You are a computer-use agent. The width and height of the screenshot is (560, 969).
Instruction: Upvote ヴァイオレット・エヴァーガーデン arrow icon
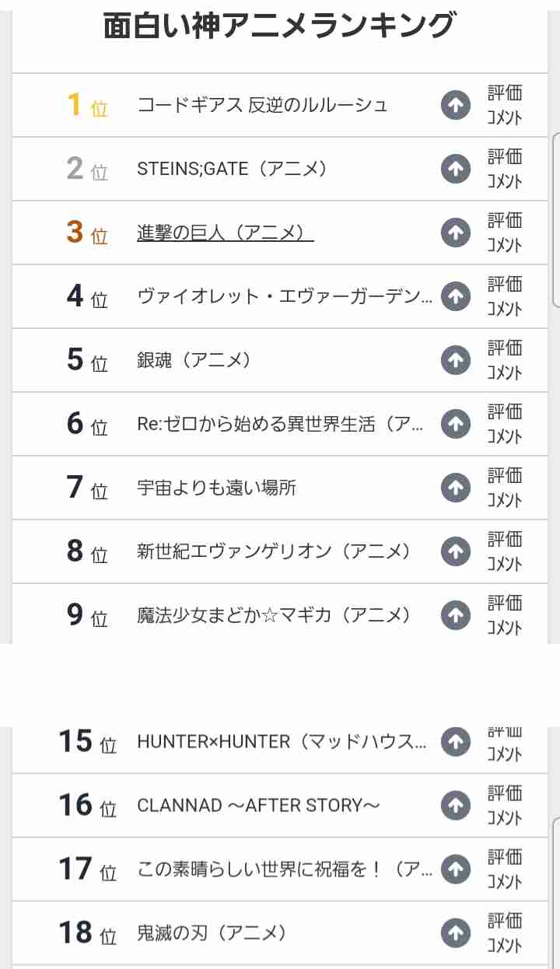tap(456, 296)
